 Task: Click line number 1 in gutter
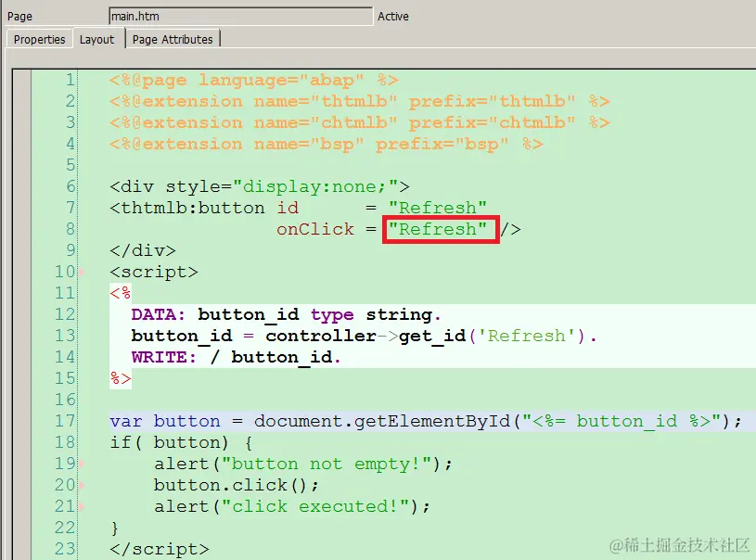coord(70,80)
